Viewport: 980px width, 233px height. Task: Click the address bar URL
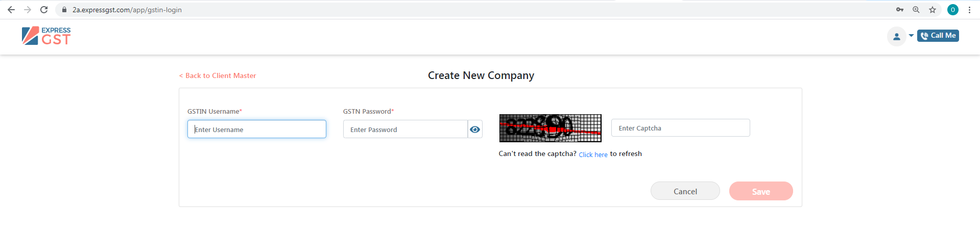point(127,10)
